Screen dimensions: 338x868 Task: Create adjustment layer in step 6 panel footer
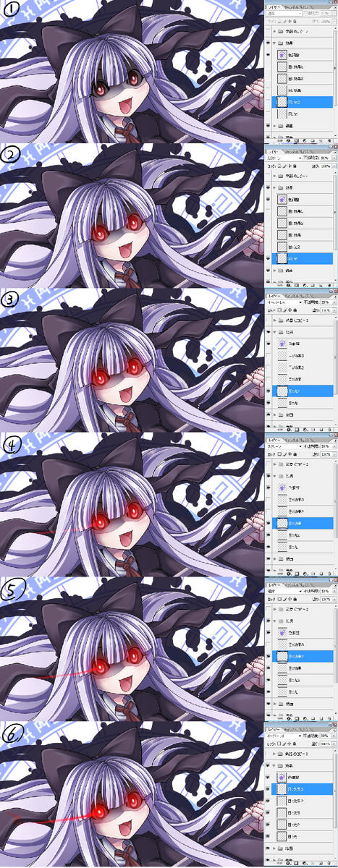pos(305,863)
